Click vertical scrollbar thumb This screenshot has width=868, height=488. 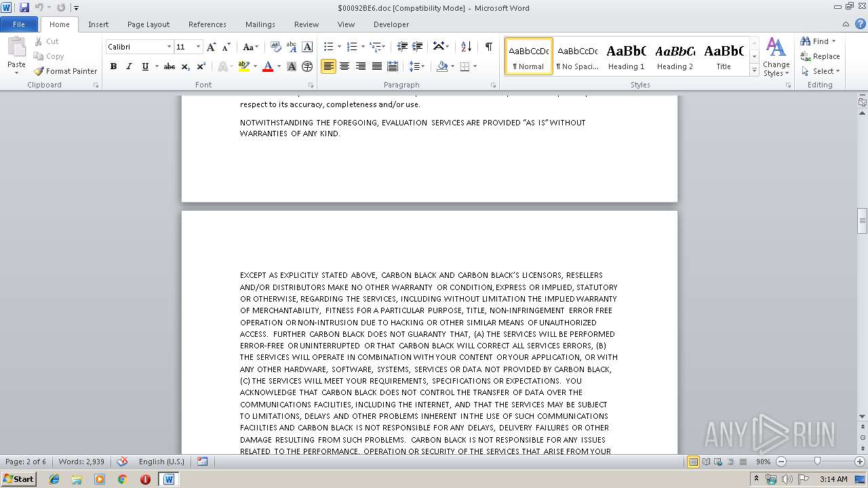pyautogui.click(x=863, y=221)
